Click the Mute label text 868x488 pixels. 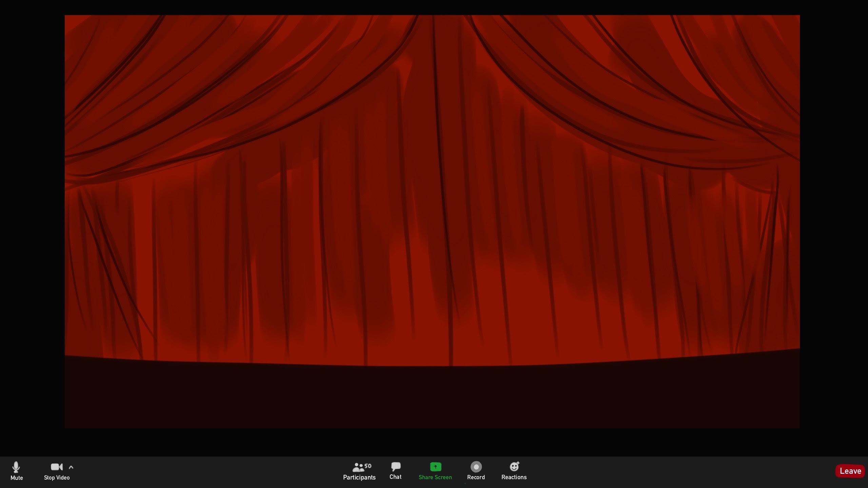[17, 478]
